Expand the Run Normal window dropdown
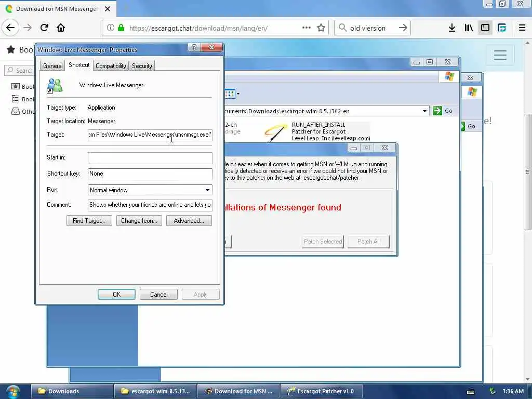 point(207,190)
